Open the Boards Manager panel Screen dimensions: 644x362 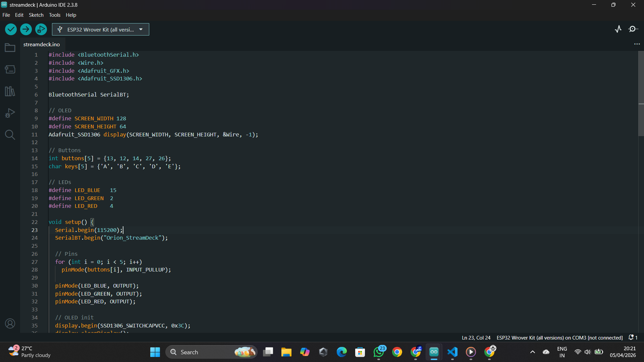[x=10, y=69]
